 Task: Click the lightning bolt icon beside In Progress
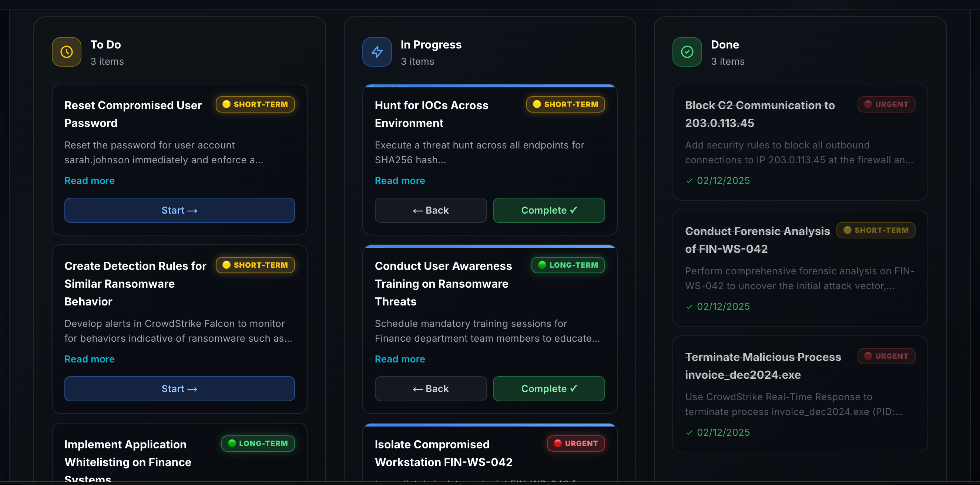[x=377, y=52]
